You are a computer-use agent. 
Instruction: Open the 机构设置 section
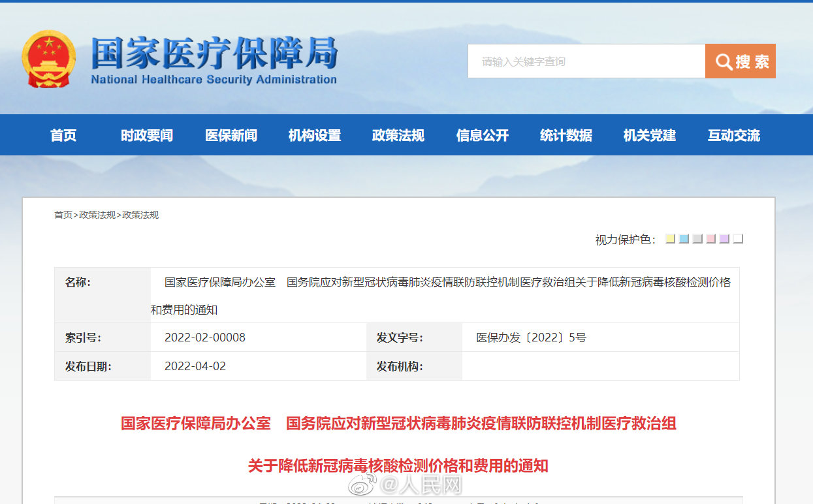pos(314,135)
